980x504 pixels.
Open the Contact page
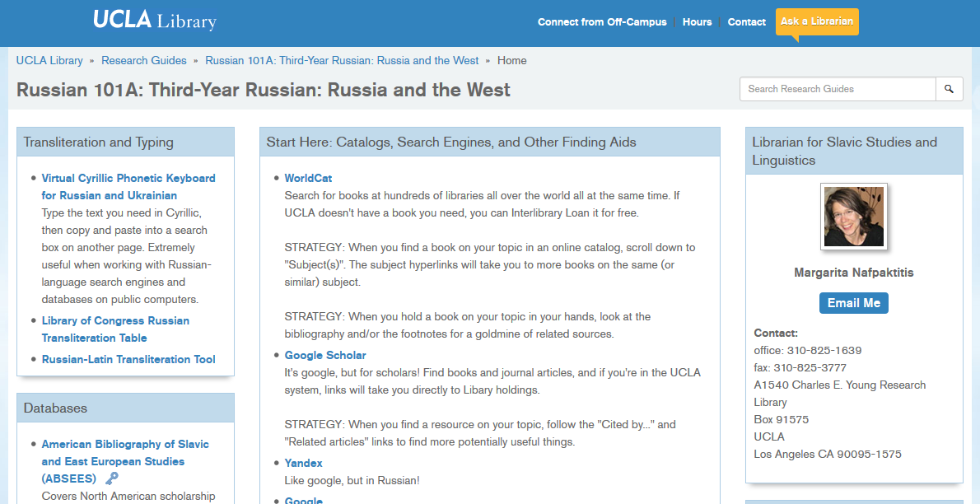746,22
